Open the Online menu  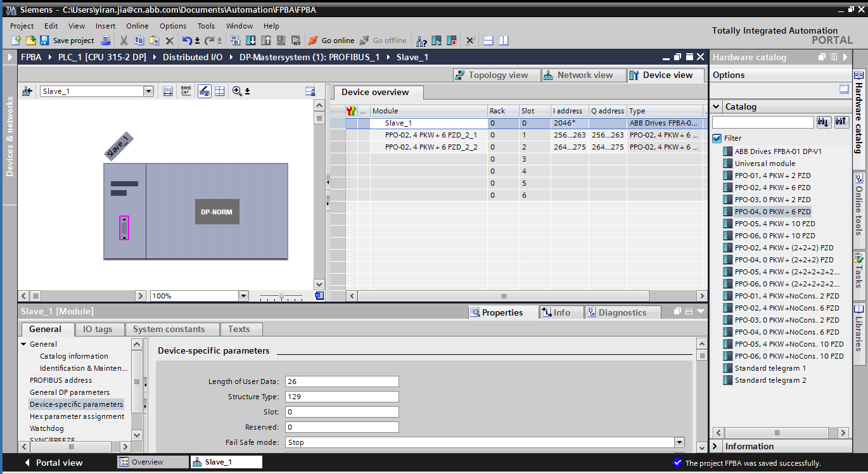[x=137, y=26]
